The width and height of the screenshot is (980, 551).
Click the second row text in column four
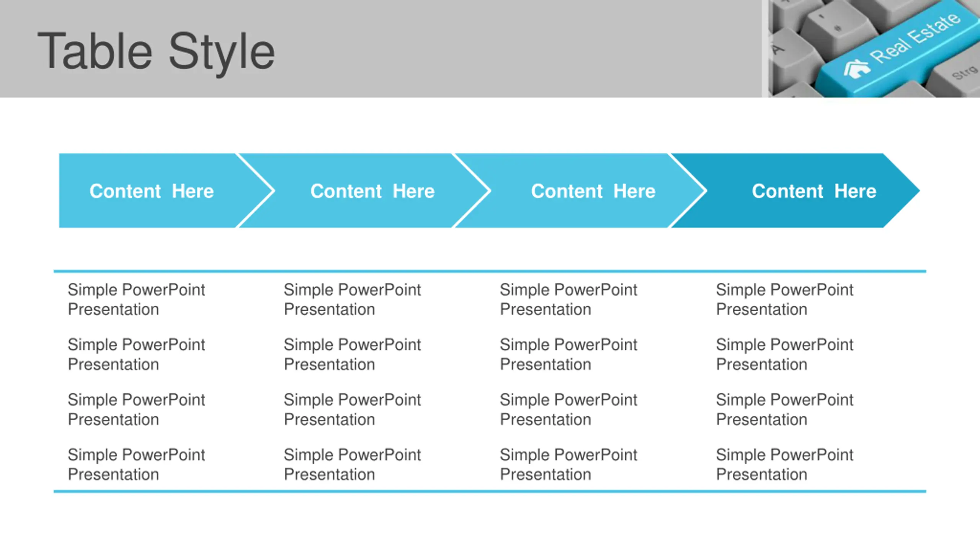point(785,354)
